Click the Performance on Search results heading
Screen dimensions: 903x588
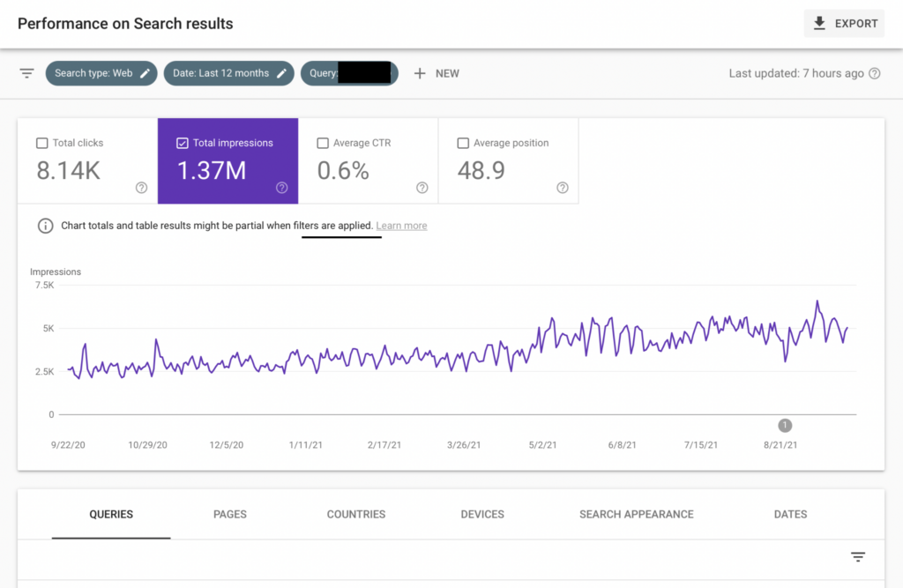click(125, 24)
